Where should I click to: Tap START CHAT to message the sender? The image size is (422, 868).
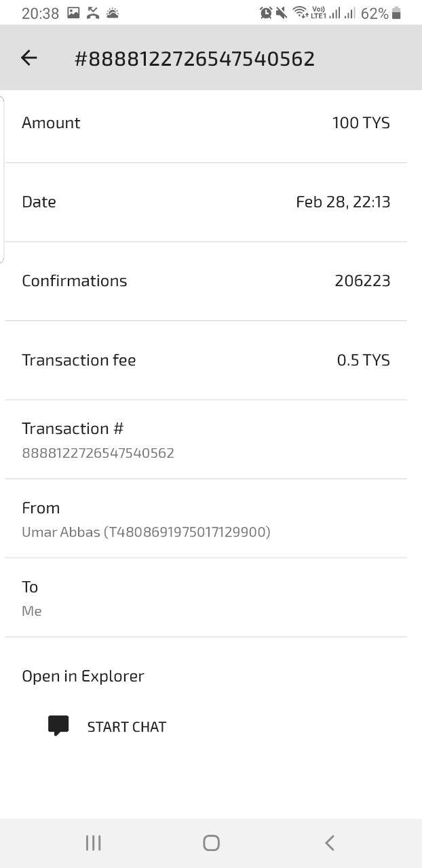126,726
